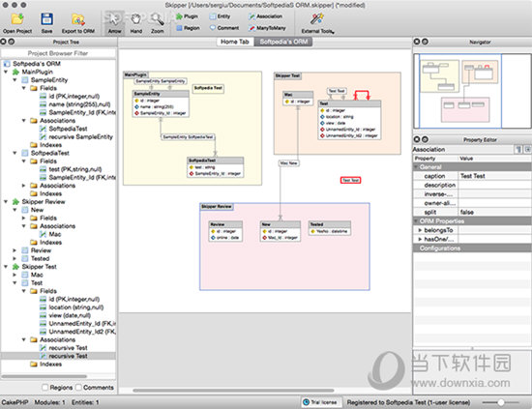Select the SoftpediaTest entity on canvas
The image size is (532, 409).
click(x=215, y=167)
